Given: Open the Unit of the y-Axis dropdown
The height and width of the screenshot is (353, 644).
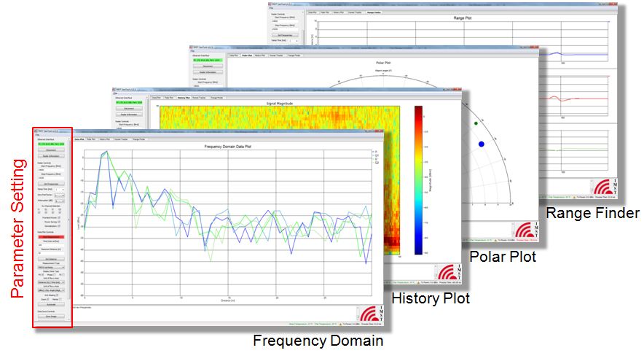Looking at the screenshot, I should (51, 290).
